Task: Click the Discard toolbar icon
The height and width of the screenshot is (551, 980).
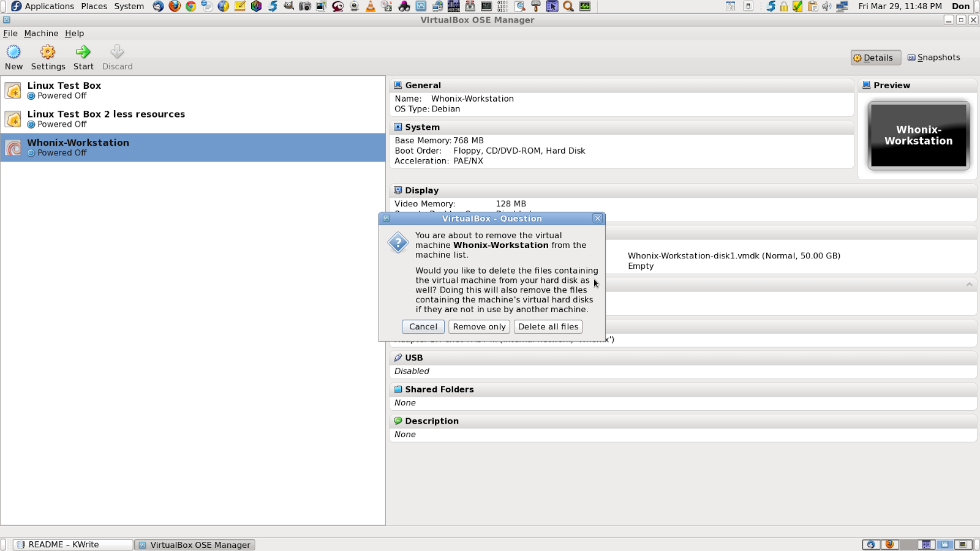Action: 116,55
